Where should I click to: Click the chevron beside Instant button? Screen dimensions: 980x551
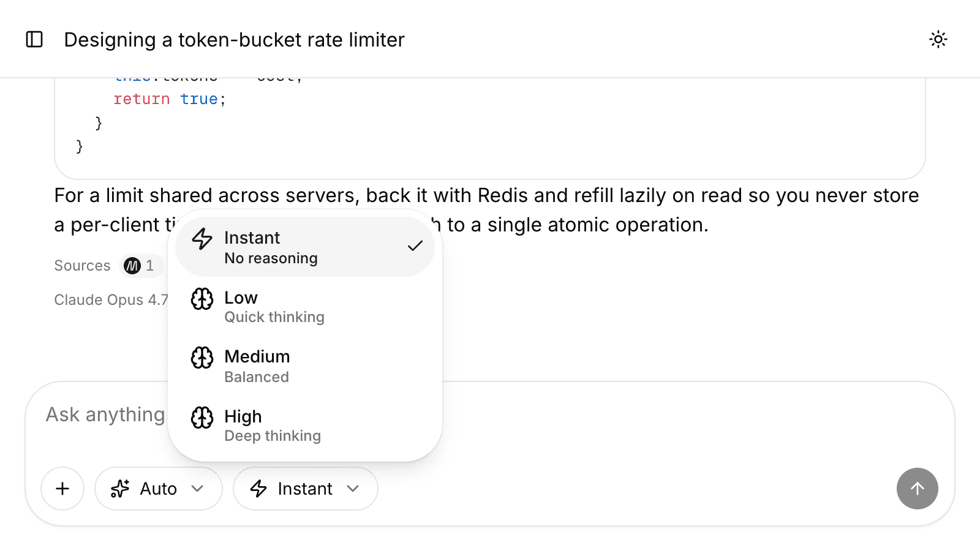pos(353,489)
